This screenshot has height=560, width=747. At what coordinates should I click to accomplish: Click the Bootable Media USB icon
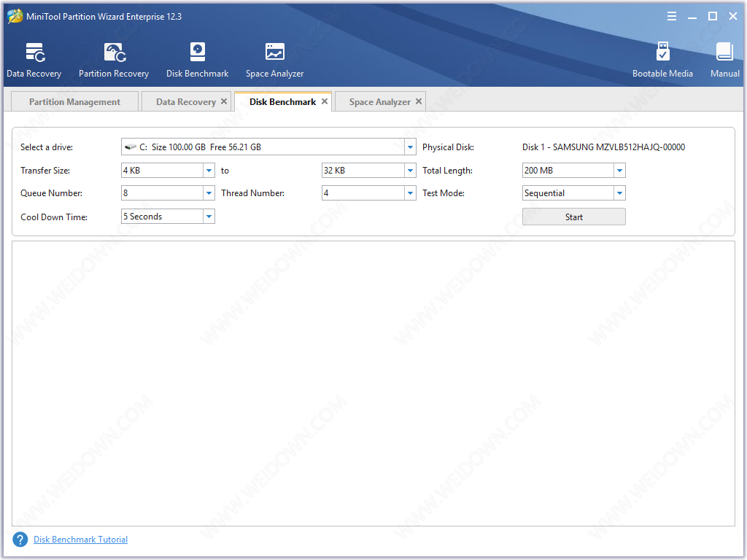click(x=662, y=52)
